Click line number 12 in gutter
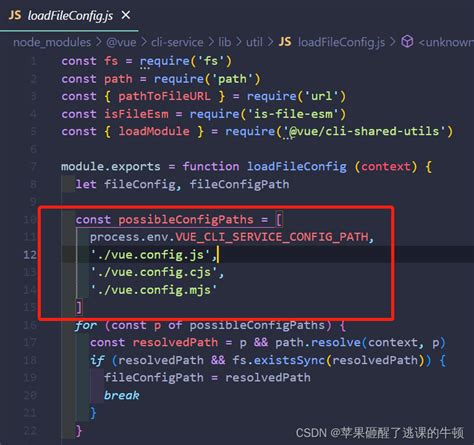Viewport: 474px width, 445px height. (x=30, y=255)
